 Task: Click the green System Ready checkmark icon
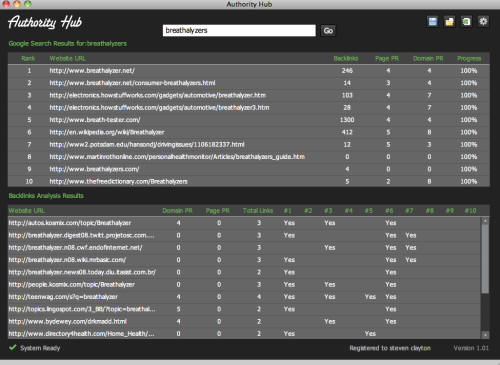pyautogui.click(x=13, y=347)
